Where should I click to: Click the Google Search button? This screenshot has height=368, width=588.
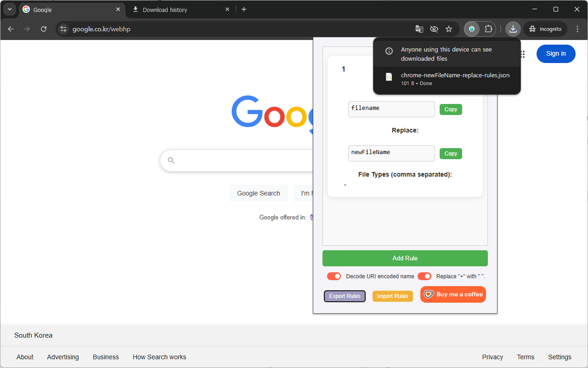point(258,193)
